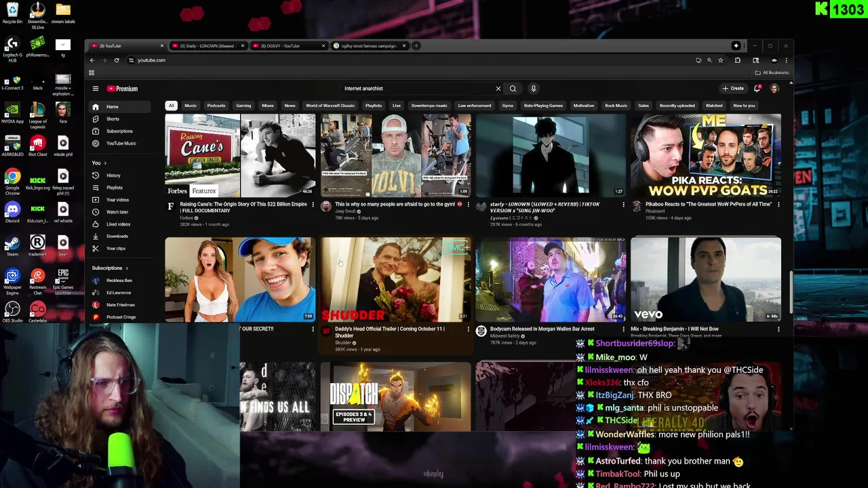The height and width of the screenshot is (488, 868).
Task: Click the magnifier search button
Action: coord(513,89)
